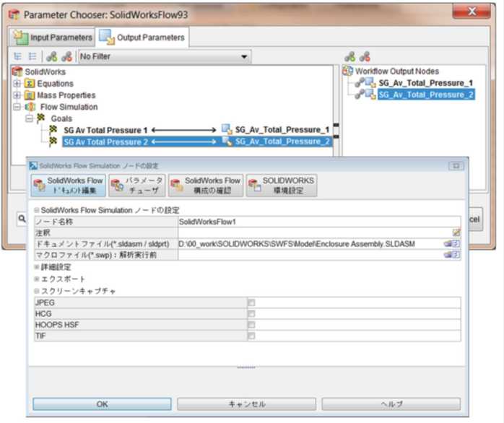Screen dimensions: 504x423
Task: Enable the TIF checkbox
Action: [x=252, y=336]
